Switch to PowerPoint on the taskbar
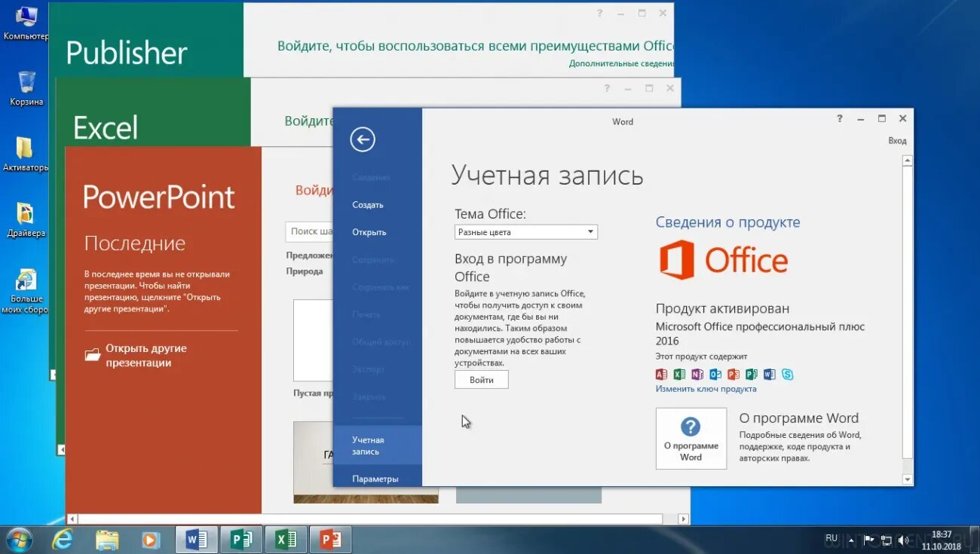Screen dimensions: 980x554 pos(331,540)
